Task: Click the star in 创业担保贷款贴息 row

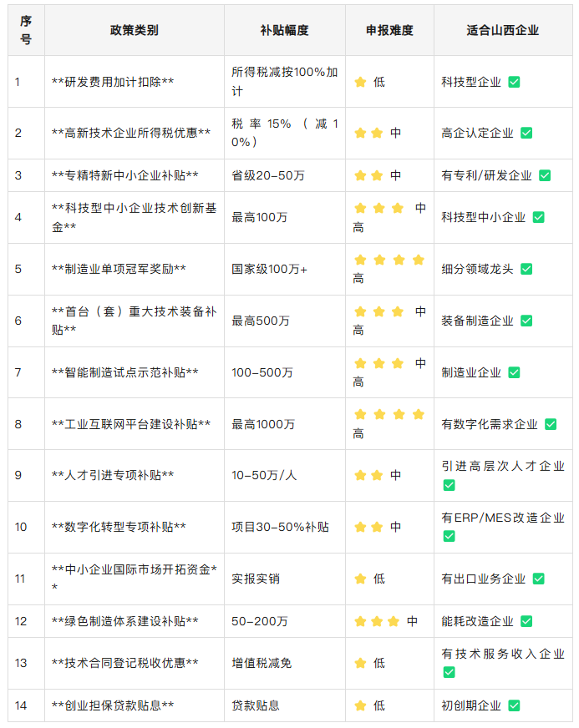Action: point(360,705)
